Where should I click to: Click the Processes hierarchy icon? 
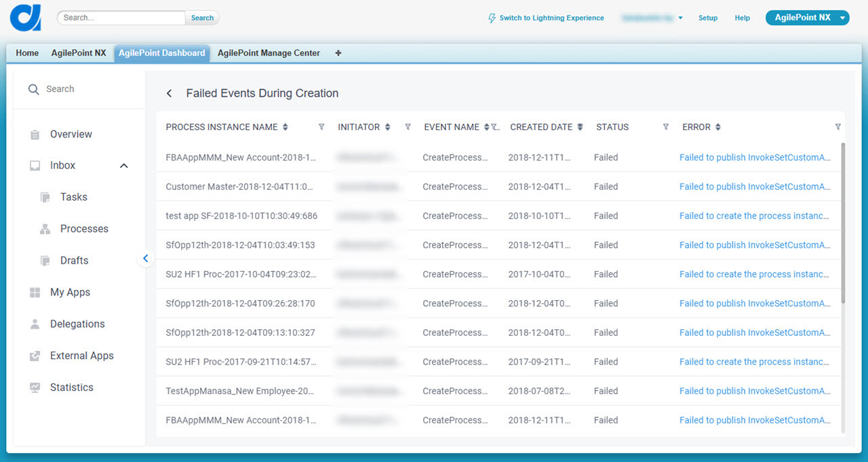[45, 229]
